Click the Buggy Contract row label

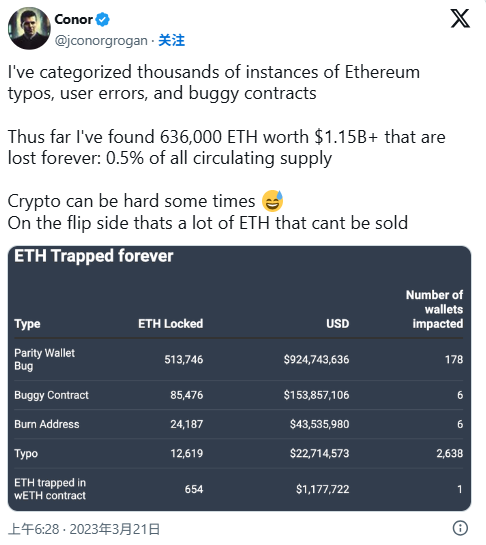(51, 395)
